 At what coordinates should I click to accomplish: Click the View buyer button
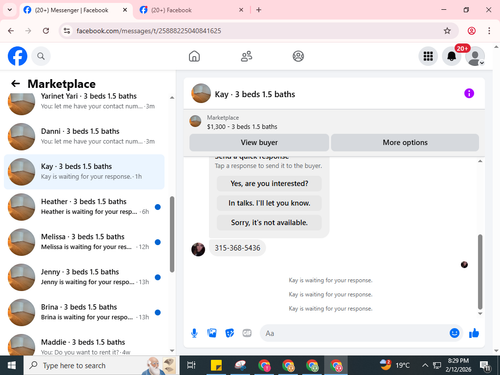point(259,143)
